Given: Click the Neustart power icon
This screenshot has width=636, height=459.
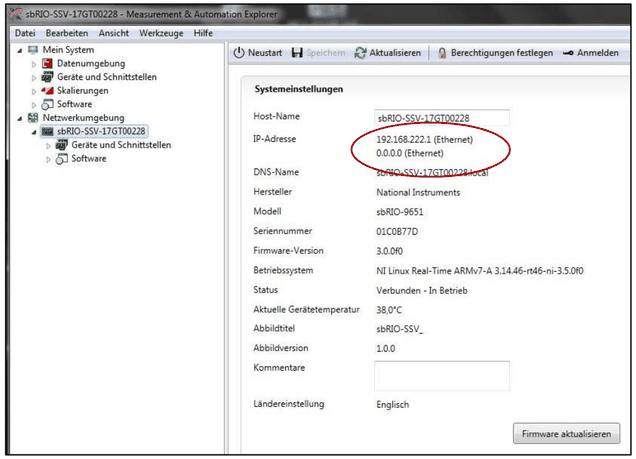Looking at the screenshot, I should point(239,53).
